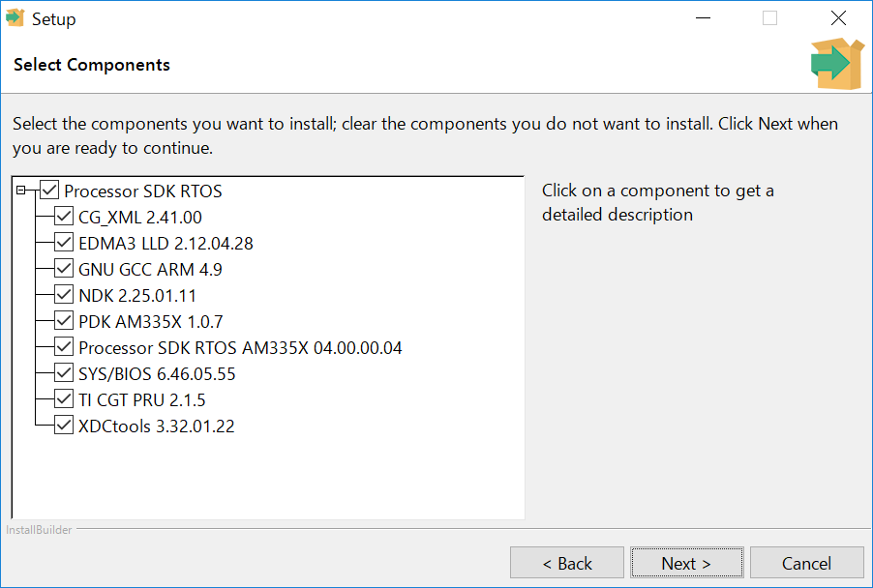Minimize the Setup window

point(699,18)
